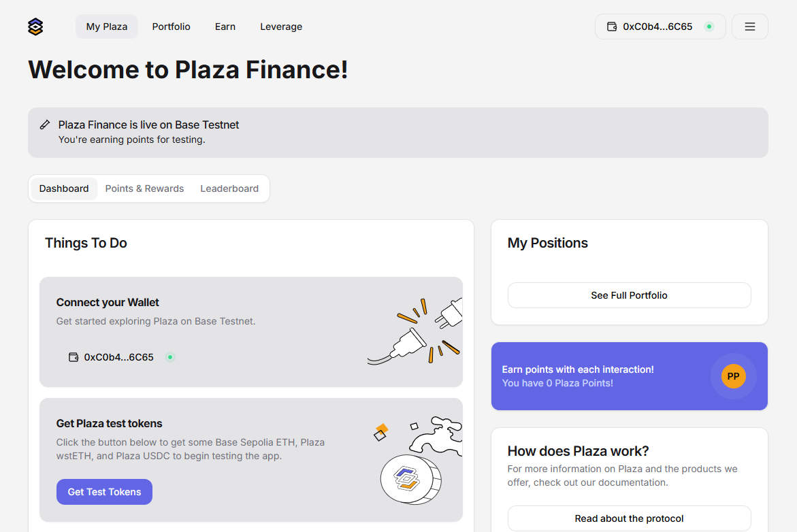Switch to the Leaderboard tab
Image resolution: width=797 pixels, height=532 pixels.
(x=229, y=188)
